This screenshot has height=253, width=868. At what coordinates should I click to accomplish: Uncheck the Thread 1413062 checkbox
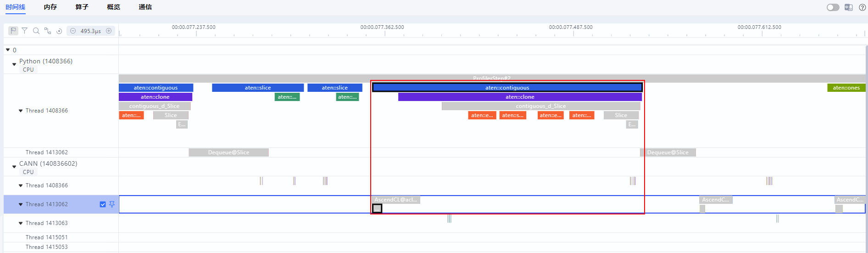[x=103, y=204]
